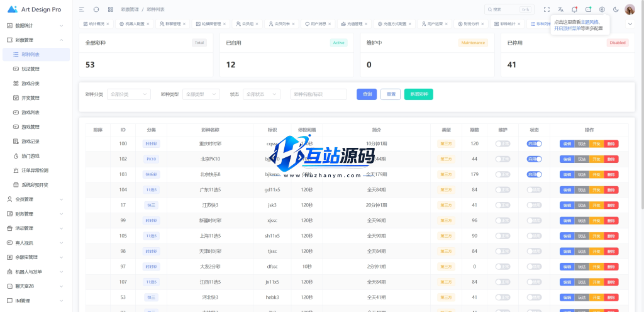Click the user avatar in the top right
Screen dimensions: 644x312
pos(630,9)
